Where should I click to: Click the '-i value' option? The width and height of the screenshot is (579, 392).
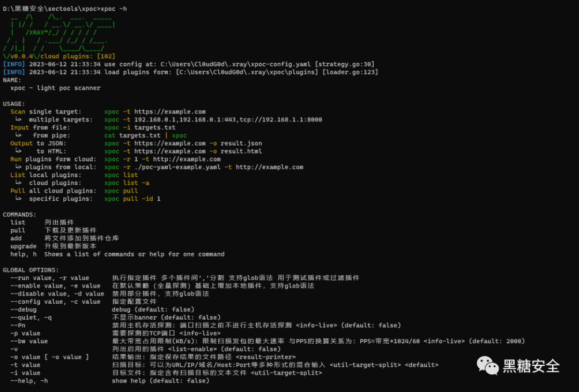pyautogui.click(x=25, y=373)
